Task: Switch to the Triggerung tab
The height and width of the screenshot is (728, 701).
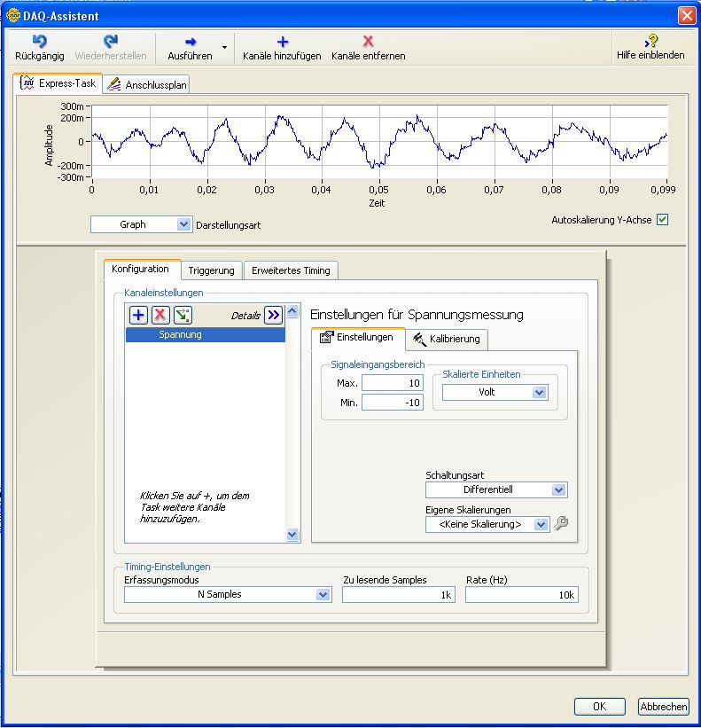Action: [211, 270]
